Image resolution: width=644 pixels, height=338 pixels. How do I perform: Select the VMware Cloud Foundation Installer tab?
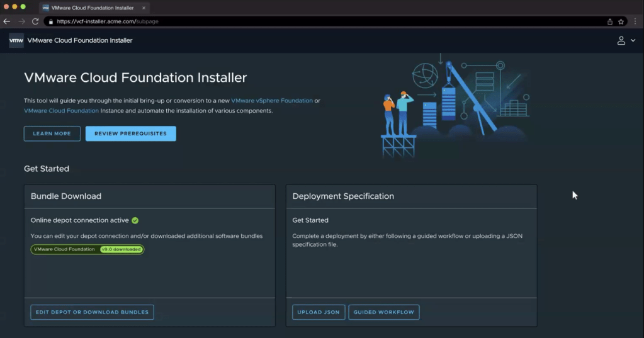pyautogui.click(x=91, y=8)
